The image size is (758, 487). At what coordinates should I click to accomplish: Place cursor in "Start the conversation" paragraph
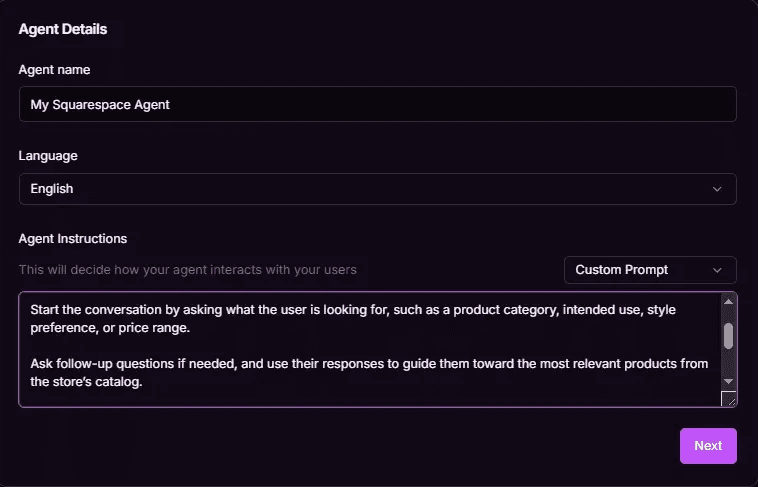click(353, 319)
